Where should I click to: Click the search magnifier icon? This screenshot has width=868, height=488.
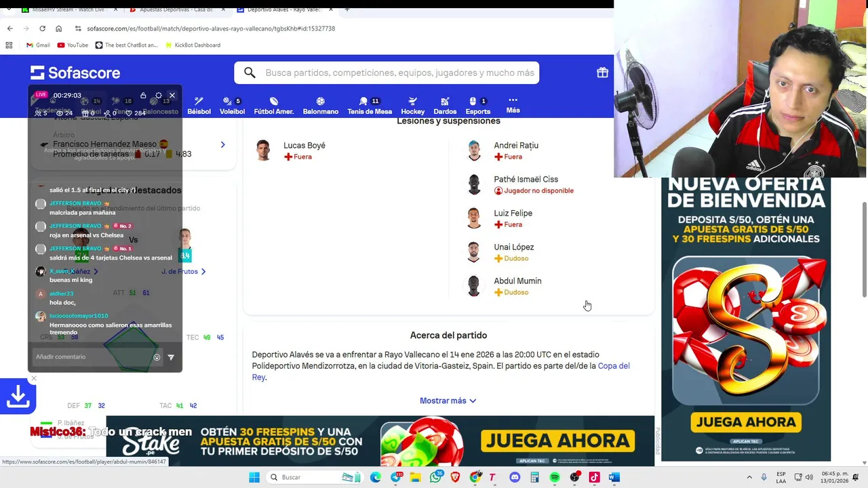click(x=250, y=73)
